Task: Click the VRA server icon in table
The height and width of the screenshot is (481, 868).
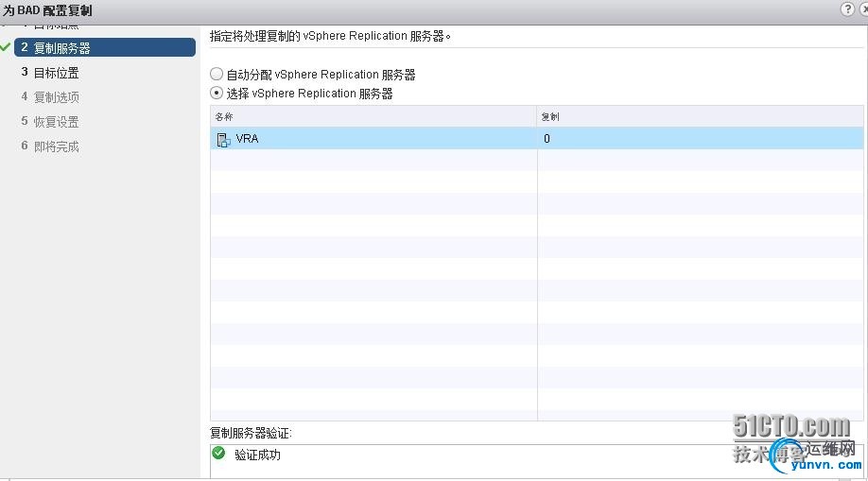Action: (x=224, y=140)
